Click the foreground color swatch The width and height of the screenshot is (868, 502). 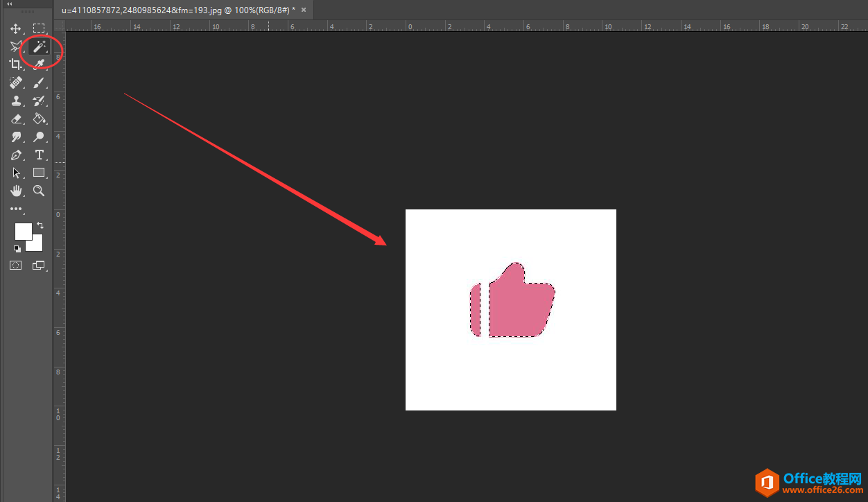click(x=23, y=231)
